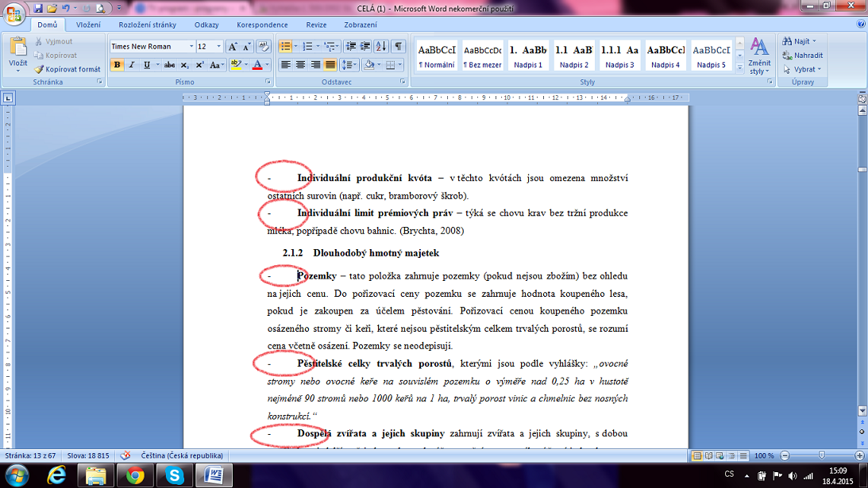Expand the underline style dropdown arrow
Viewport: 868px width, 488px height.
point(158,65)
